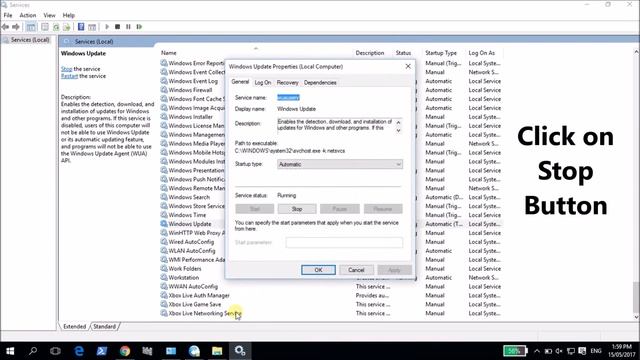This screenshot has height=360, width=640.
Task: Click the Export List toolbar icon
Action: [67, 27]
